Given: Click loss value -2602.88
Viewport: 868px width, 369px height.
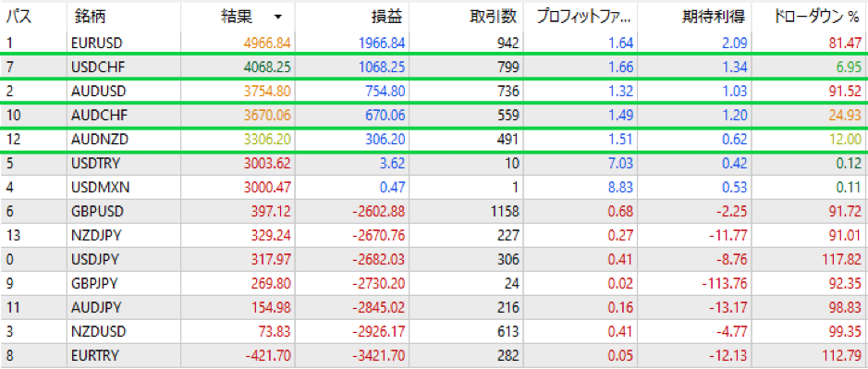Looking at the screenshot, I should [x=379, y=211].
